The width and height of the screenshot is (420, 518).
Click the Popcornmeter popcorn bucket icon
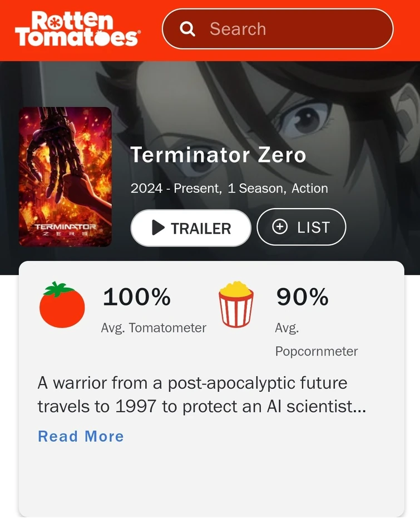[236, 305]
